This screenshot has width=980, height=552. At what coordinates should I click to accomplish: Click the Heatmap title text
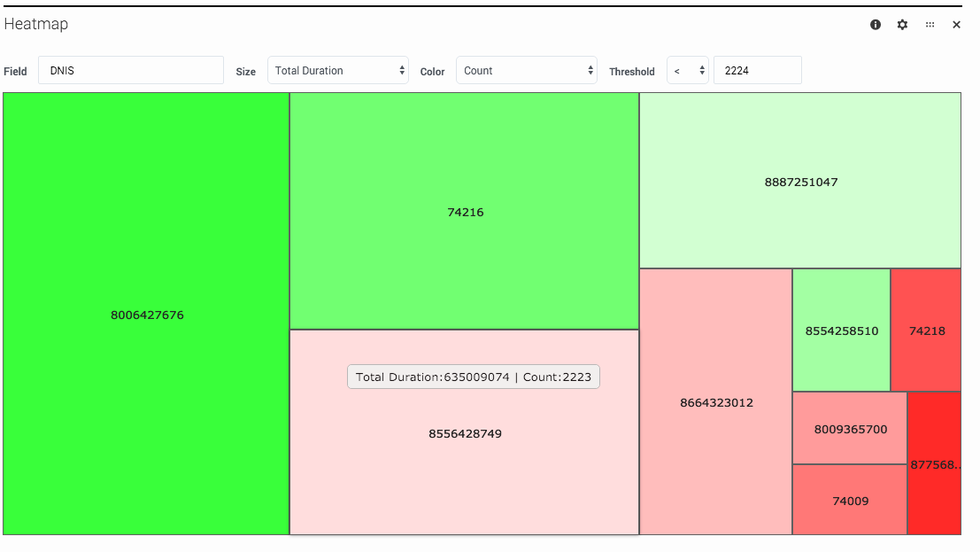[x=36, y=25]
